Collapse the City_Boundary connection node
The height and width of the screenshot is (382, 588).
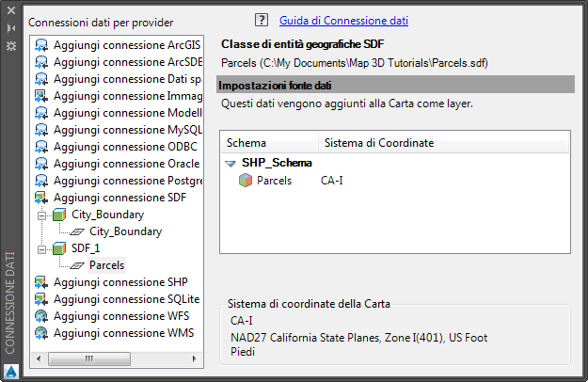point(40,215)
